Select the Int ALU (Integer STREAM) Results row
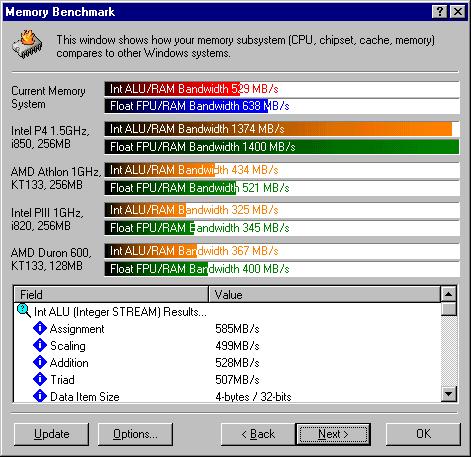This screenshot has width=471, height=457. tap(120, 312)
